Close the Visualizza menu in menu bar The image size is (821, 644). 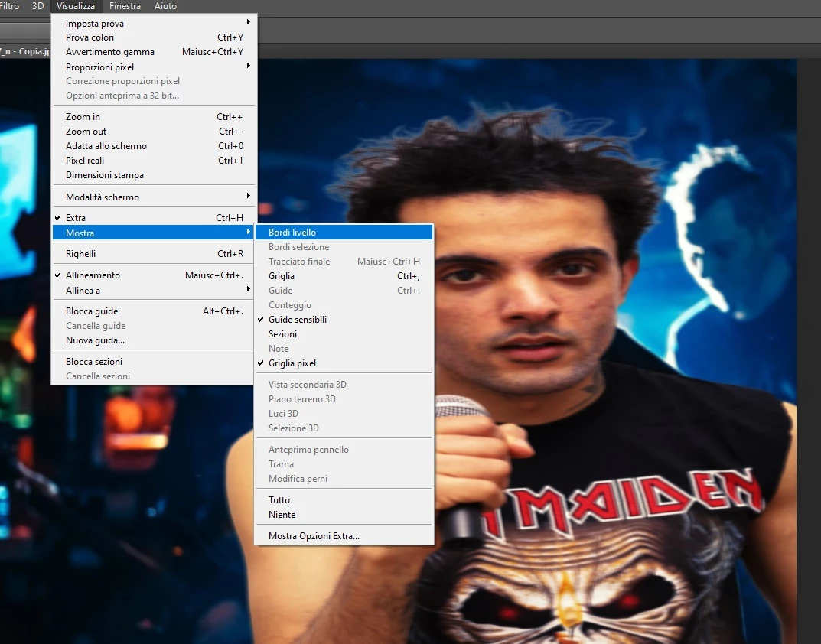pos(76,6)
